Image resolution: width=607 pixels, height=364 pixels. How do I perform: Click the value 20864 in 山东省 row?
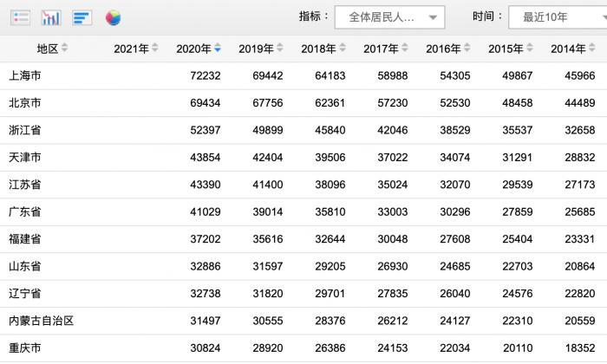coord(580,266)
